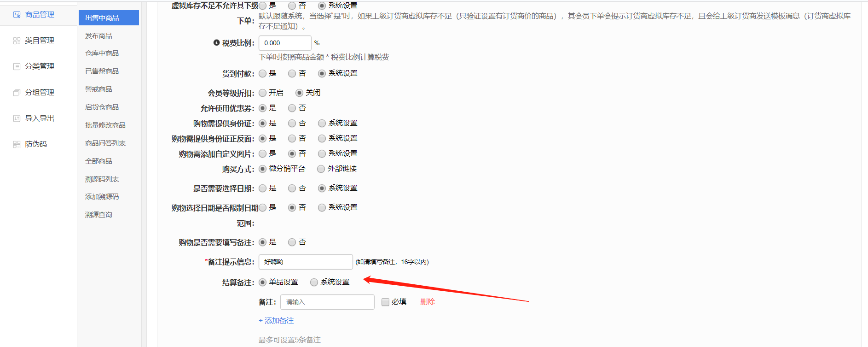Enable 会员等级折扣 with 开启 radio

[x=263, y=93]
